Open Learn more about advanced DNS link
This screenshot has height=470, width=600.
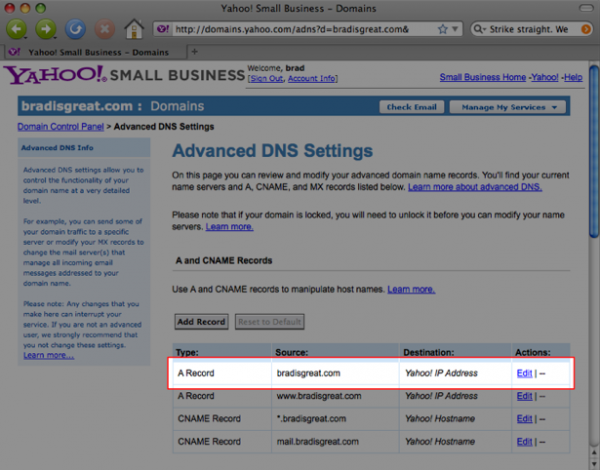474,187
